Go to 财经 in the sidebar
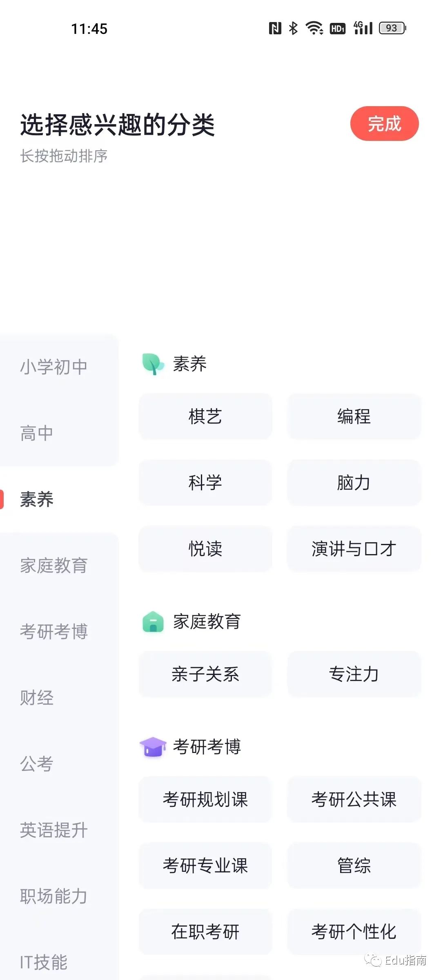Screen dimensions: 441x980 click(x=37, y=697)
